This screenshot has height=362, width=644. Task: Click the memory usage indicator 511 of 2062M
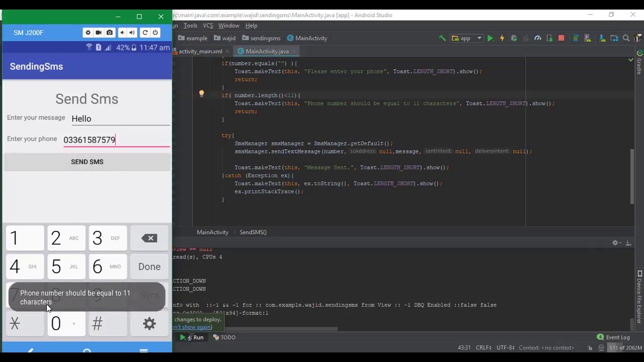pyautogui.click(x=625, y=348)
